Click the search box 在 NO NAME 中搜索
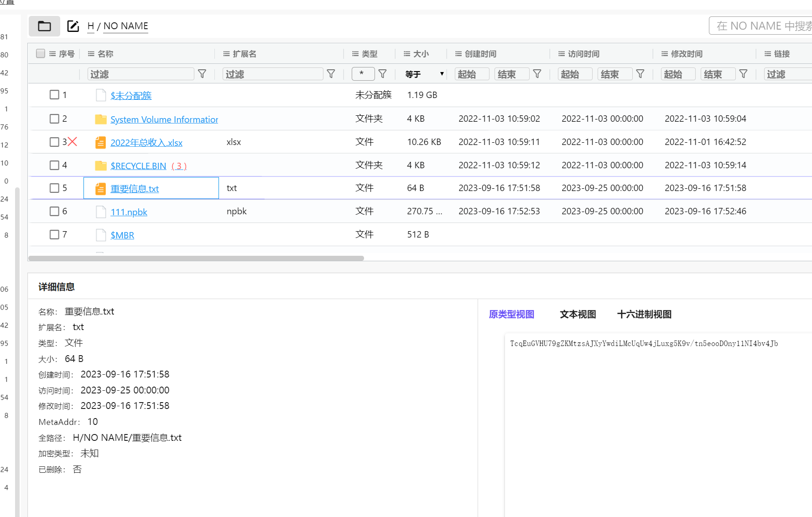The width and height of the screenshot is (812, 517). tap(761, 26)
